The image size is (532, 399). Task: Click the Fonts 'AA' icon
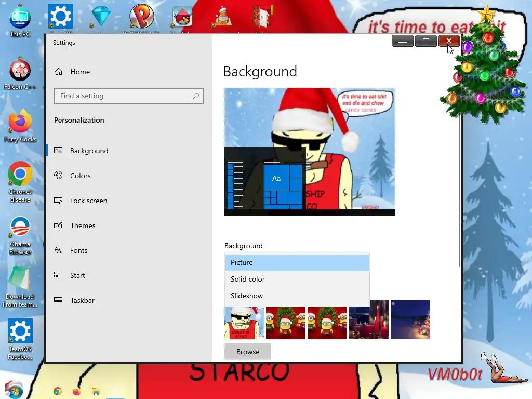point(58,250)
